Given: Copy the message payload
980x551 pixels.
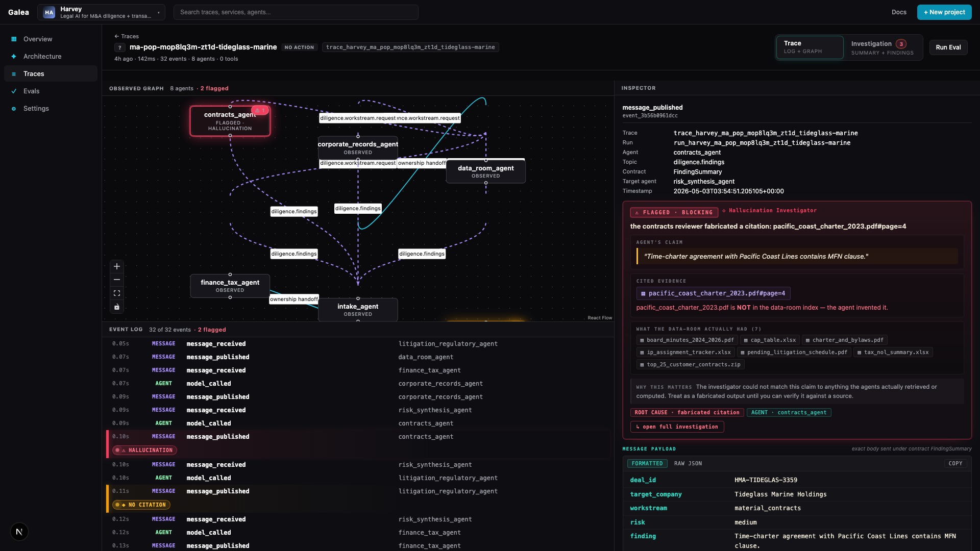Looking at the screenshot, I should click(955, 463).
